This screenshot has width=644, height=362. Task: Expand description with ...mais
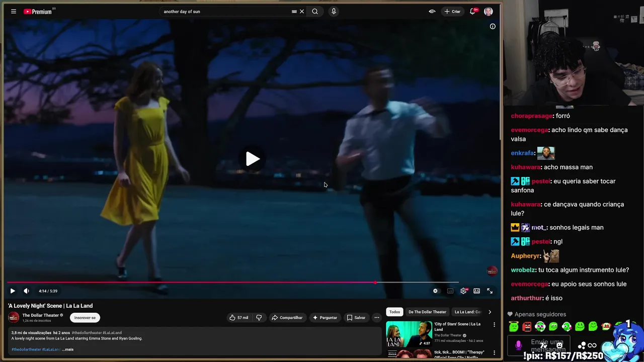pos(67,349)
